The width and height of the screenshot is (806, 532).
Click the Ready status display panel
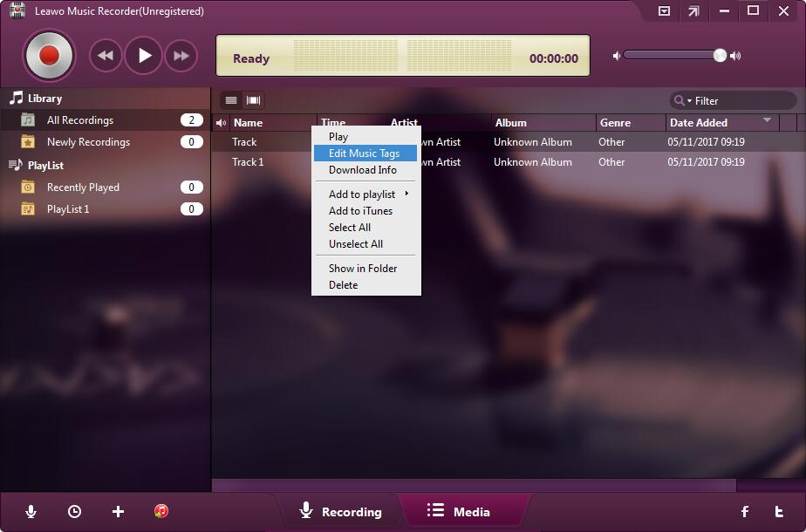point(403,56)
